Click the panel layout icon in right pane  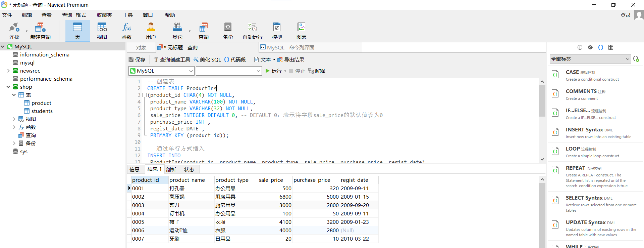(611, 47)
